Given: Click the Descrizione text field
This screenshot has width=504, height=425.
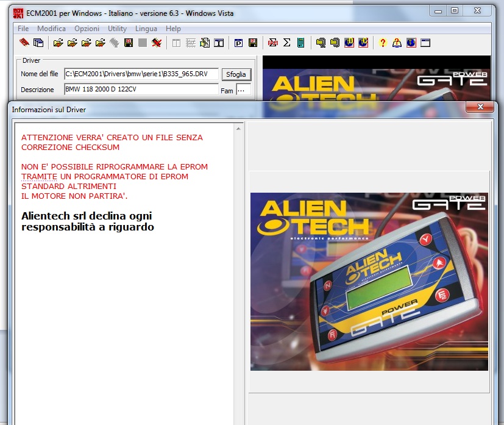Looking at the screenshot, I should pyautogui.click(x=141, y=89).
